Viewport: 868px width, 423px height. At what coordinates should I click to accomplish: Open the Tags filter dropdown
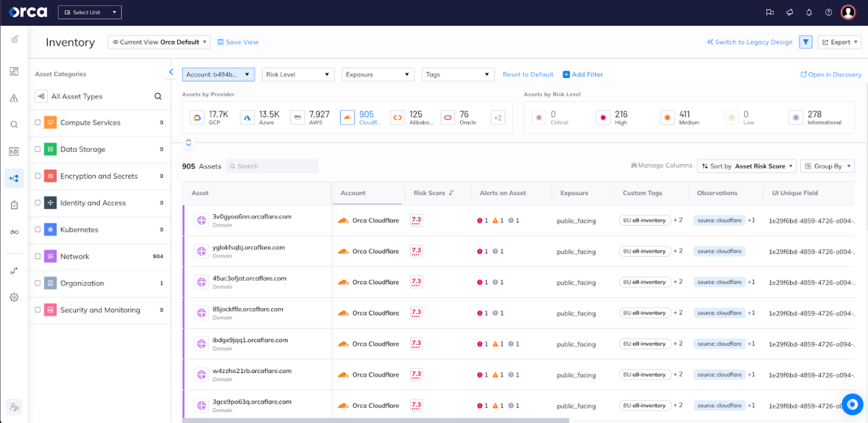458,74
